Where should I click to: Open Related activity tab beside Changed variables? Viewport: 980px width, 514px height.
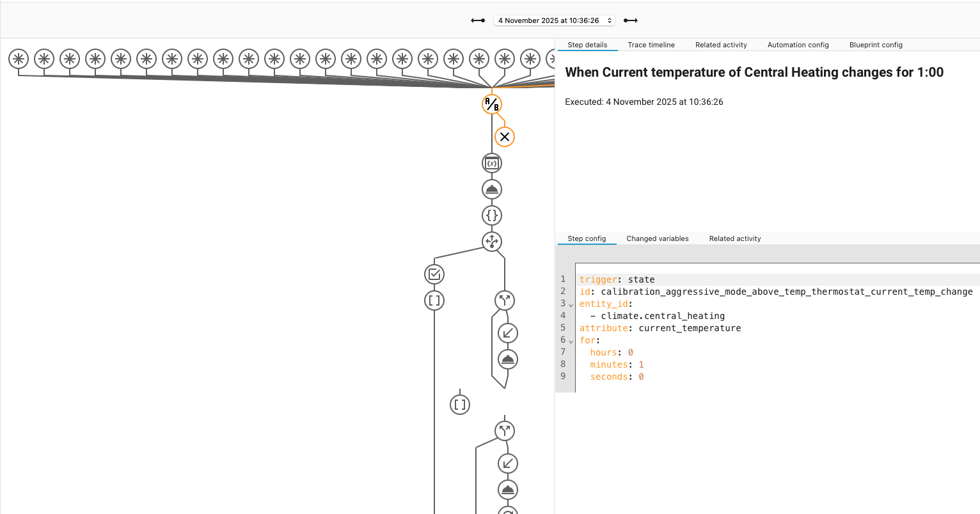coord(735,238)
